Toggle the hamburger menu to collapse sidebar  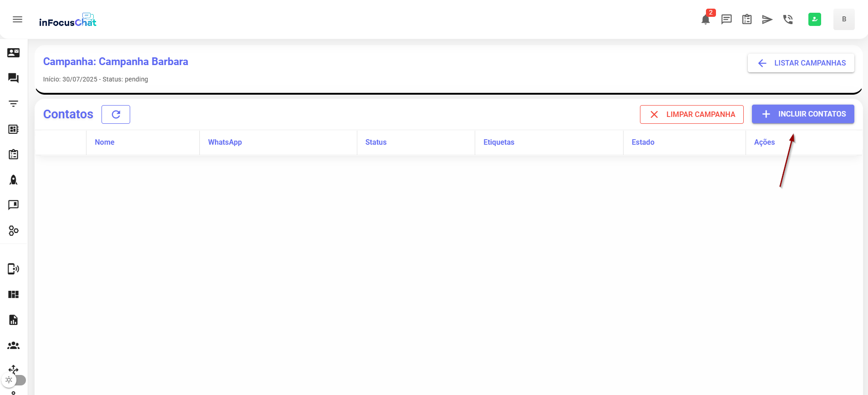point(17,20)
